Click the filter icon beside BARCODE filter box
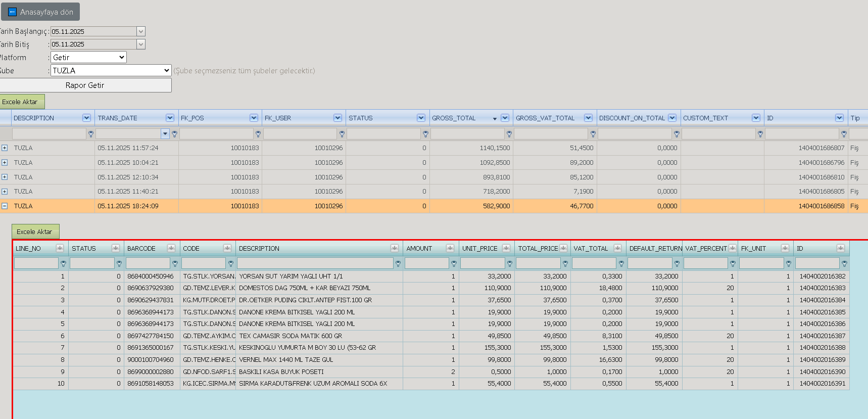This screenshot has height=419, width=868. point(175,263)
